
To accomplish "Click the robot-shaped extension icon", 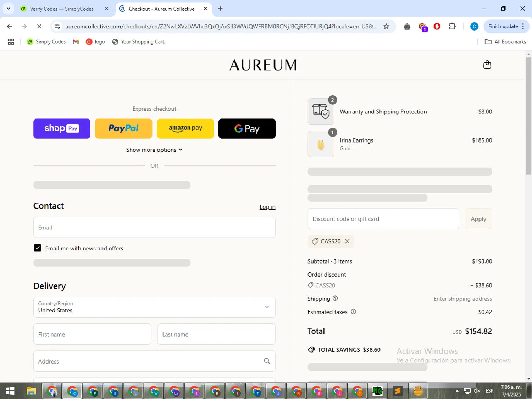I will (x=407, y=27).
